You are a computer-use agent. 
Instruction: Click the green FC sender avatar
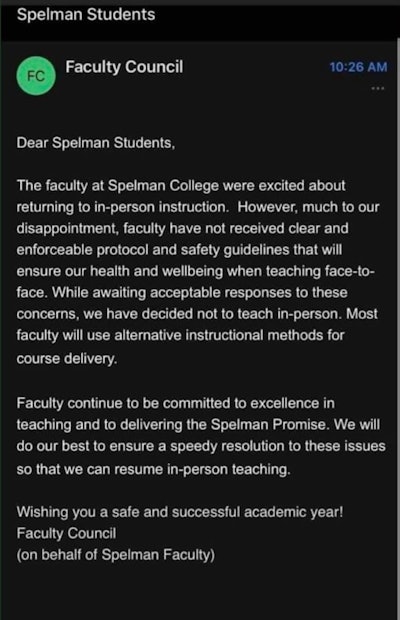[x=36, y=76]
